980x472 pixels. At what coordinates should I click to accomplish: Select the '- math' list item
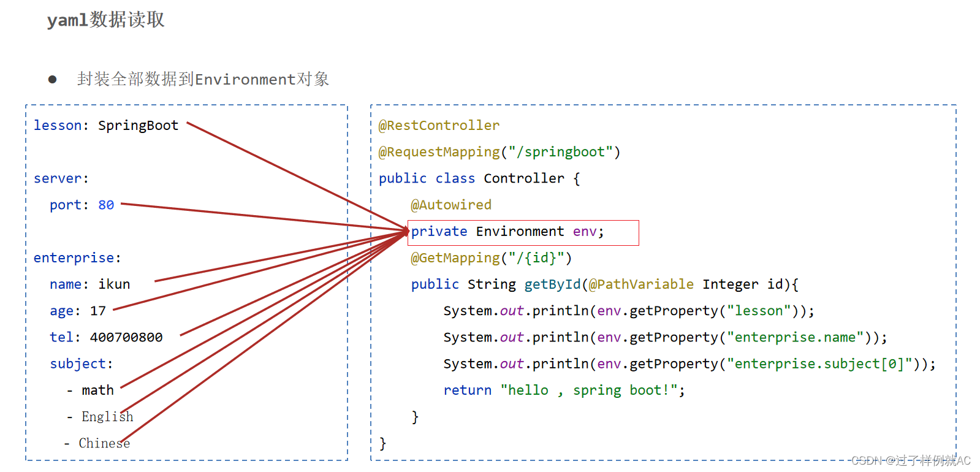click(x=90, y=390)
